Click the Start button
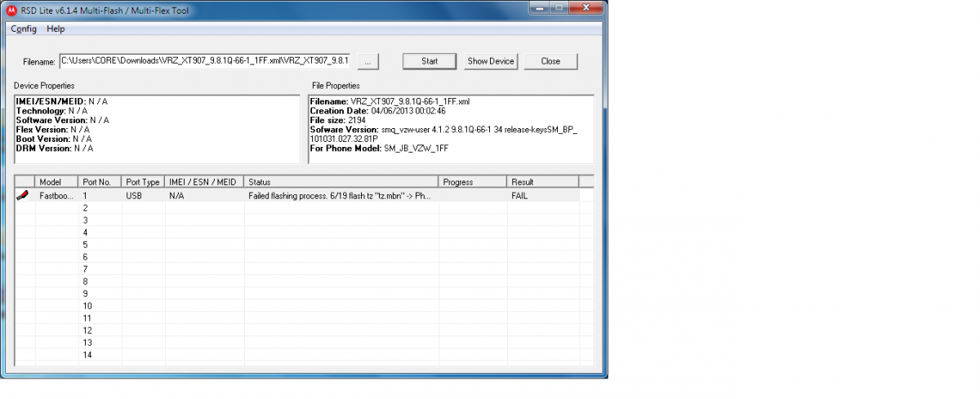This screenshot has width=980, height=399. click(430, 61)
